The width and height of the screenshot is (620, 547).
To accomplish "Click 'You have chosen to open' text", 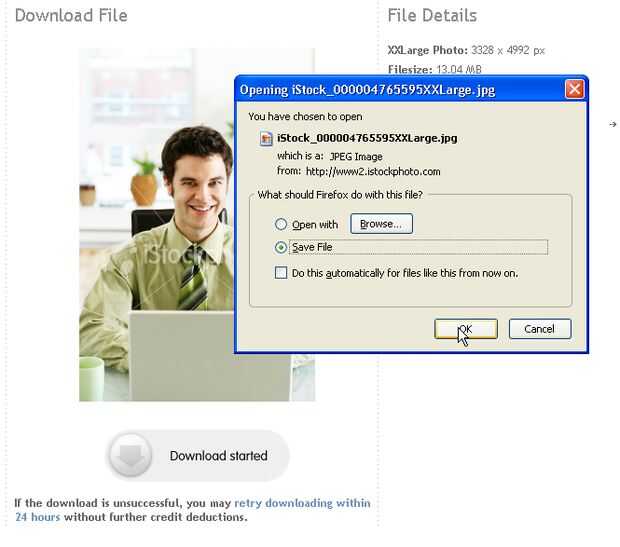I will pyautogui.click(x=305, y=116).
